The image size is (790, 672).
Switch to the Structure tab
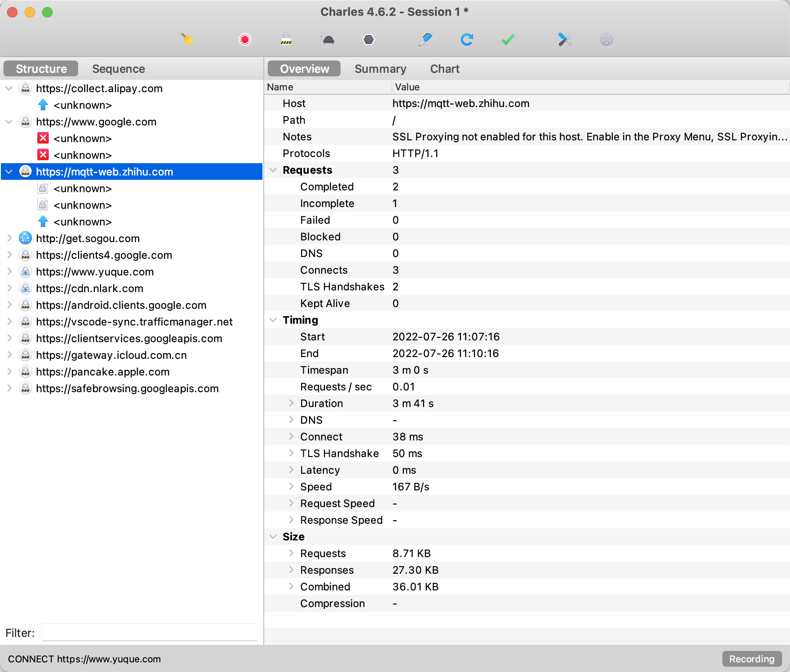[41, 69]
